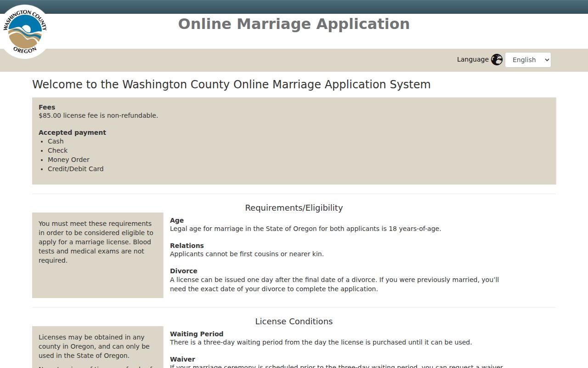The image size is (588, 368).
Task: Click the Fees heading
Action: (47, 107)
